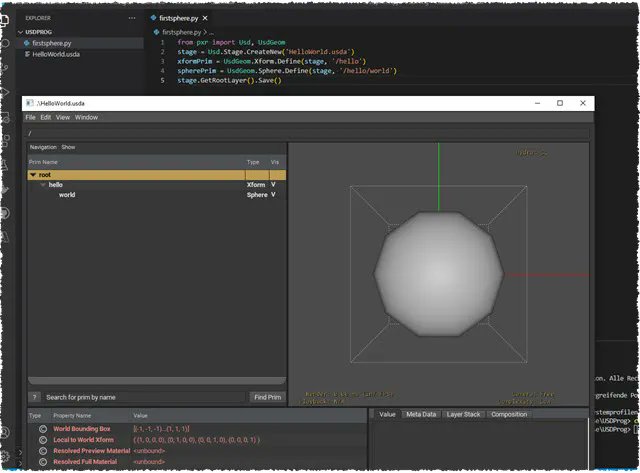Click the bounding box value [(-1, -1, -1)...(1, 1, 1)]
The width and height of the screenshot is (640, 473).
coord(161,429)
